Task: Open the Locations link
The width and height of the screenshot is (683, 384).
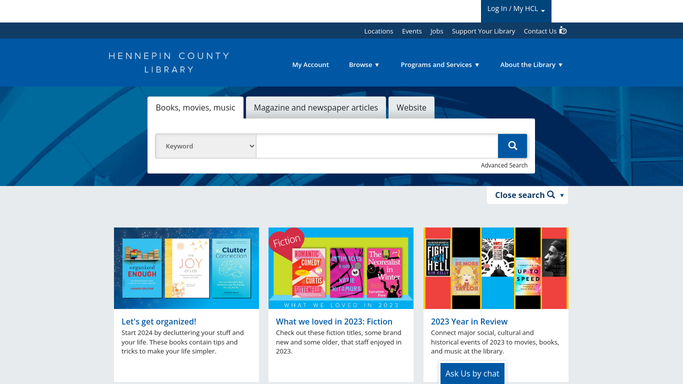Action: [379, 31]
